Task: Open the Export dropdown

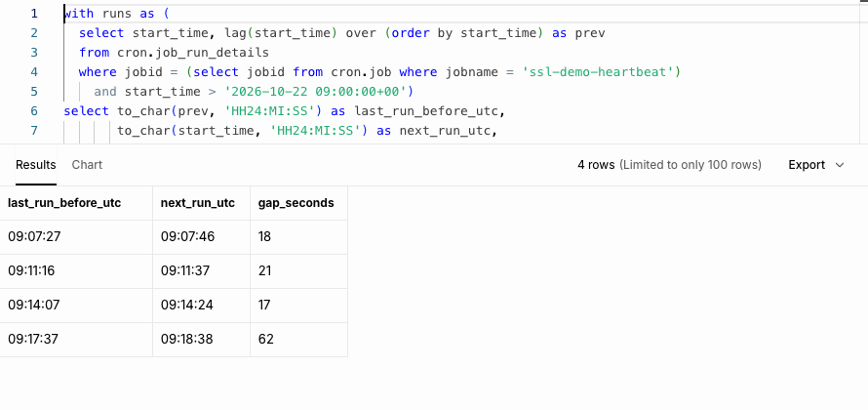Action: [816, 165]
